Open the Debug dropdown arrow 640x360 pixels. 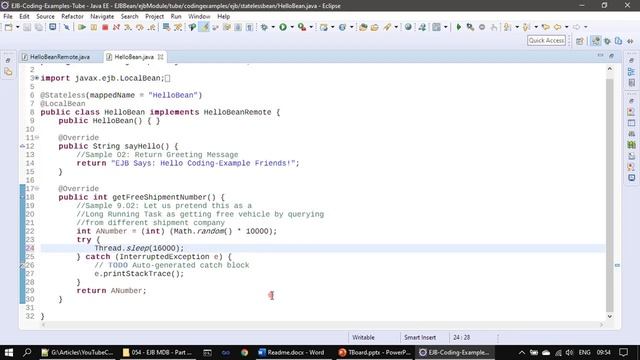pyautogui.click(x=273, y=27)
